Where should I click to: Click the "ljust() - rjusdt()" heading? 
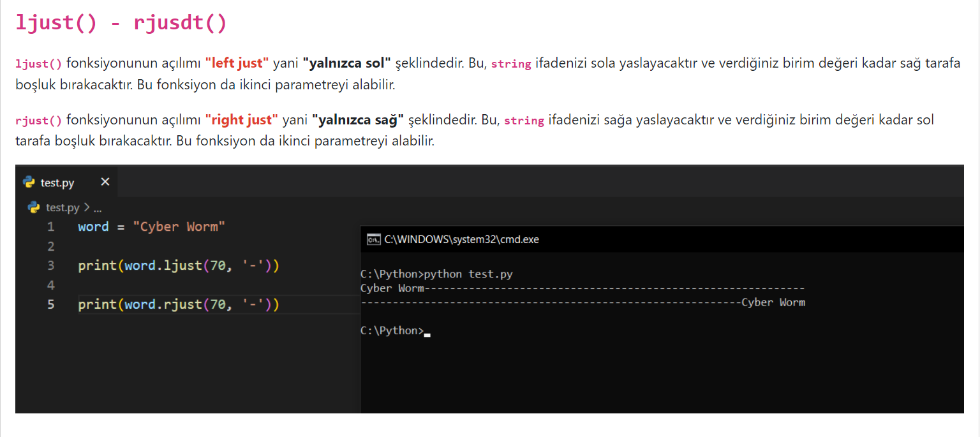click(121, 23)
